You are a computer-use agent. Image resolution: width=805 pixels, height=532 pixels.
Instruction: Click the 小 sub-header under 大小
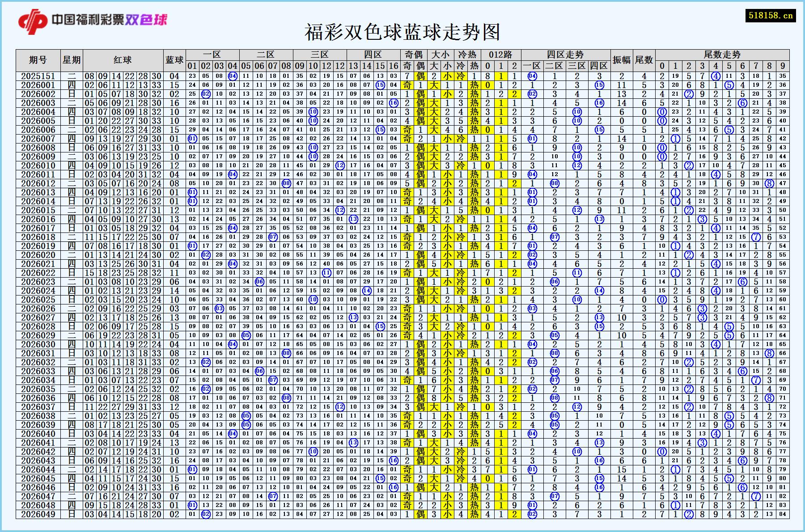(x=447, y=66)
